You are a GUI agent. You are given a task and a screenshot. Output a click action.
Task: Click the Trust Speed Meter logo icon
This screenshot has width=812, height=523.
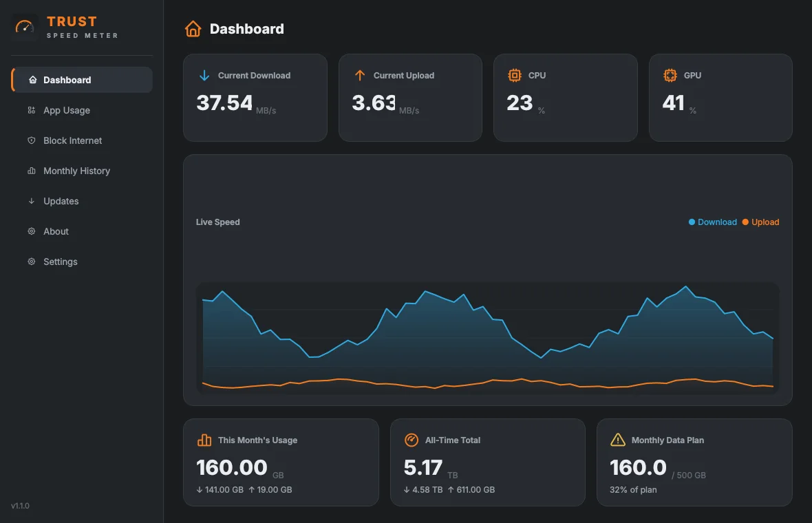tap(24, 27)
